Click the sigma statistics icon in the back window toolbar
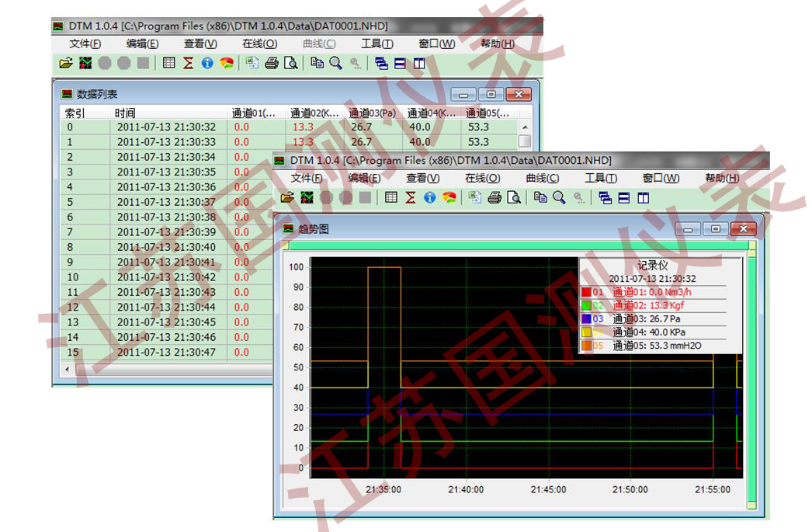 (x=189, y=63)
